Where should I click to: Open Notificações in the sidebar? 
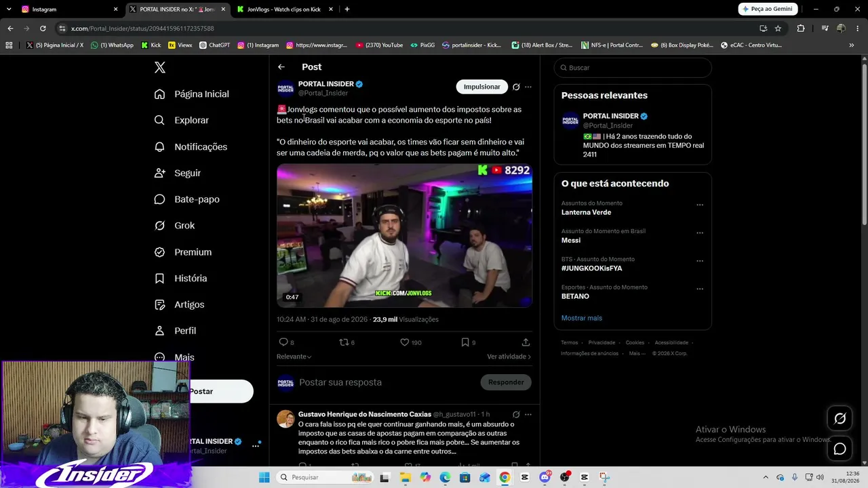click(x=191, y=147)
